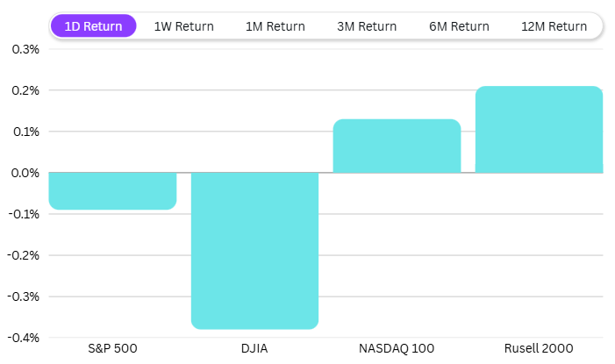The image size is (615, 364).
Task: Click the 0.2% y-axis label
Action: coord(25,90)
